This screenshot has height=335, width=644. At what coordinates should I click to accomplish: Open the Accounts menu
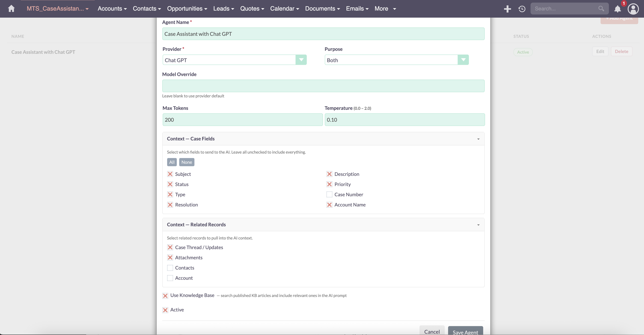(x=112, y=9)
